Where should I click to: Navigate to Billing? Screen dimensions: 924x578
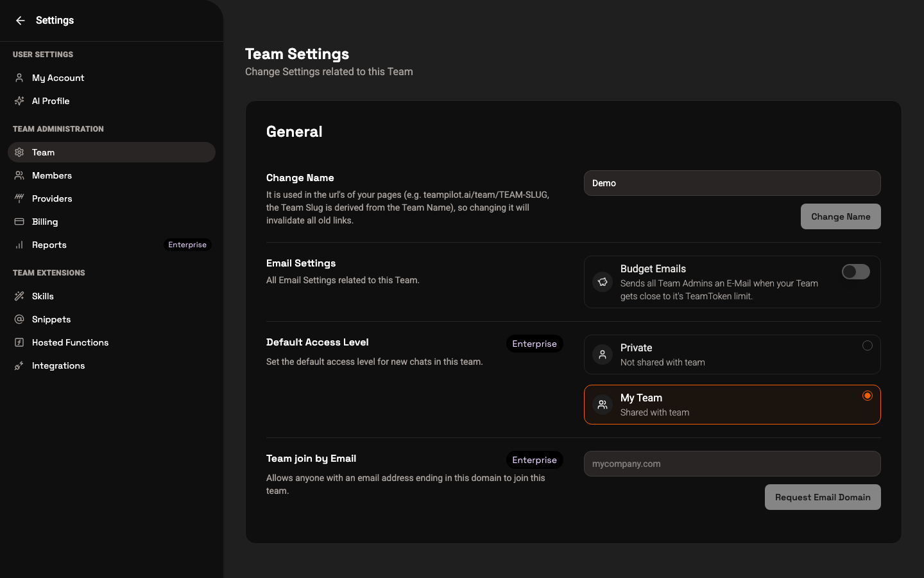pyautogui.click(x=112, y=222)
